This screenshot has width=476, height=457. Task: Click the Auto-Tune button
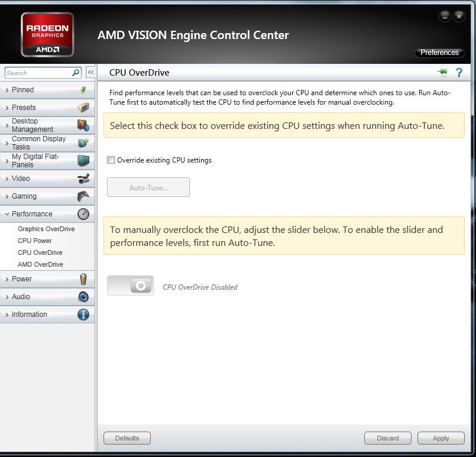(x=148, y=187)
